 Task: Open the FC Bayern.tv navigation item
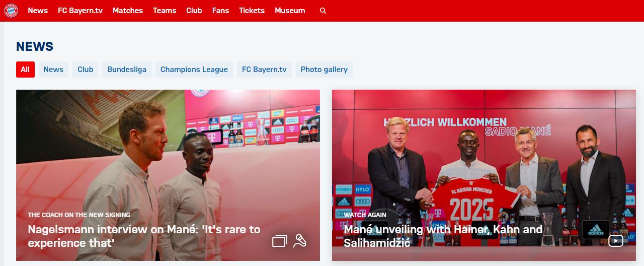(x=80, y=11)
